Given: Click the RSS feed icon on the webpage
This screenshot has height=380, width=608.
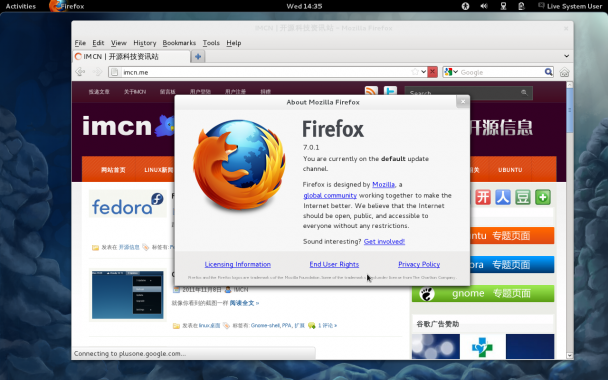Looking at the screenshot, I should tap(371, 91).
